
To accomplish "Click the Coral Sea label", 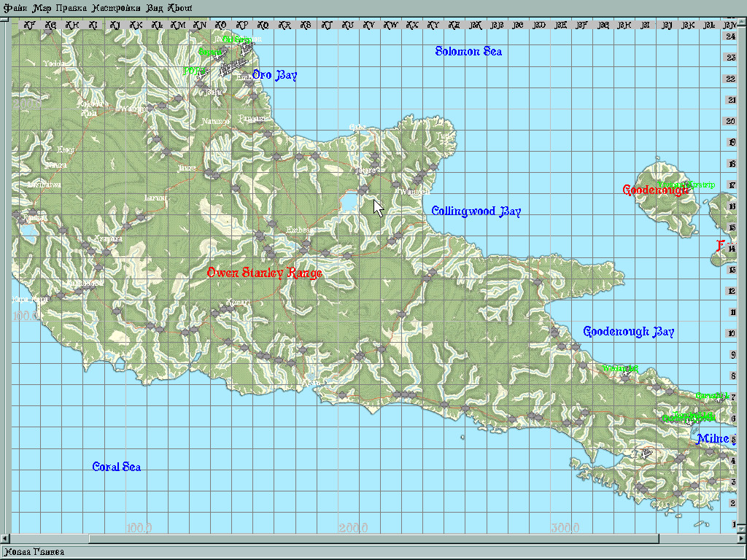I will (x=117, y=467).
